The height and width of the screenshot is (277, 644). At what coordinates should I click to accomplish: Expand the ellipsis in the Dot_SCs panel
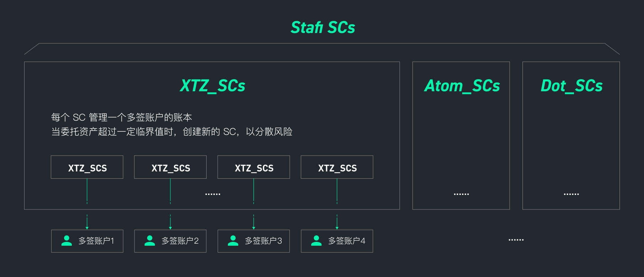point(571,194)
